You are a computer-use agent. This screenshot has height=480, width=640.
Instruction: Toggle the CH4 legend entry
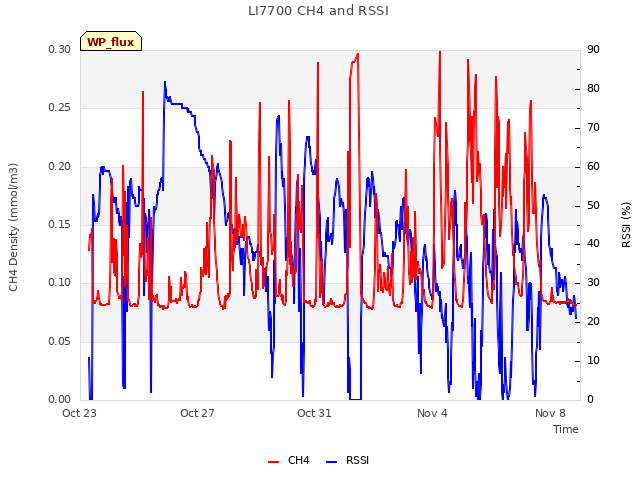click(x=289, y=460)
